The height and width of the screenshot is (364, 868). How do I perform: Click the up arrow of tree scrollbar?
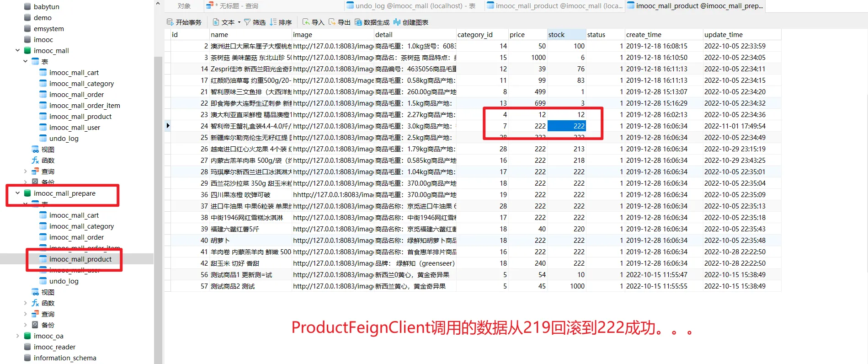click(x=158, y=4)
